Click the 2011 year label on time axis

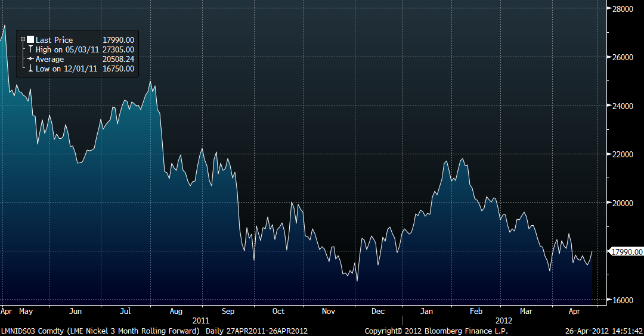coord(201,320)
